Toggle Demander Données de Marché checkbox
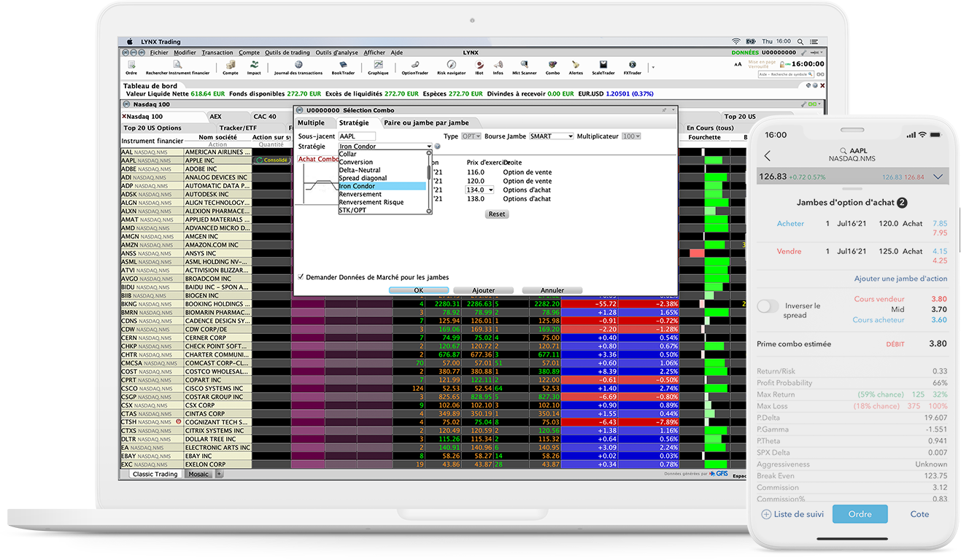The image size is (969, 560). pos(301,277)
